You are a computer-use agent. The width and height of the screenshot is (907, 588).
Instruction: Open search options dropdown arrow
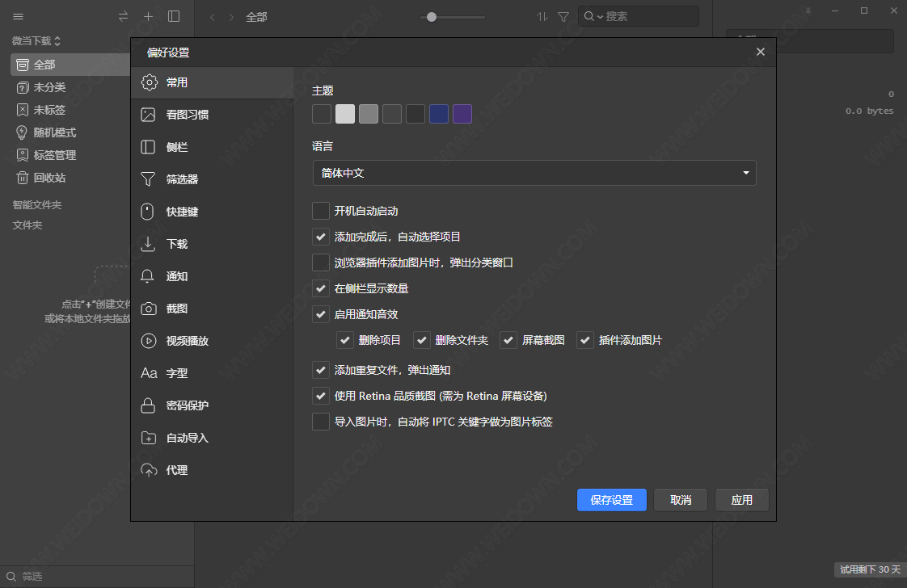click(x=601, y=17)
